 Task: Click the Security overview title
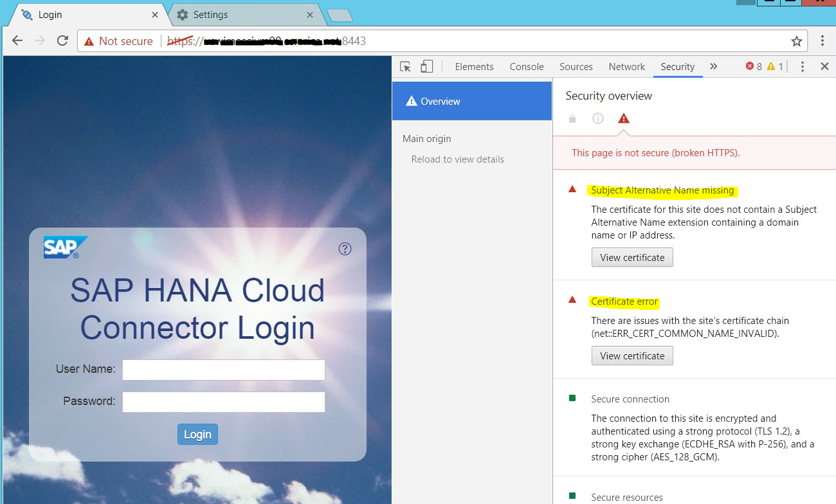coord(608,96)
